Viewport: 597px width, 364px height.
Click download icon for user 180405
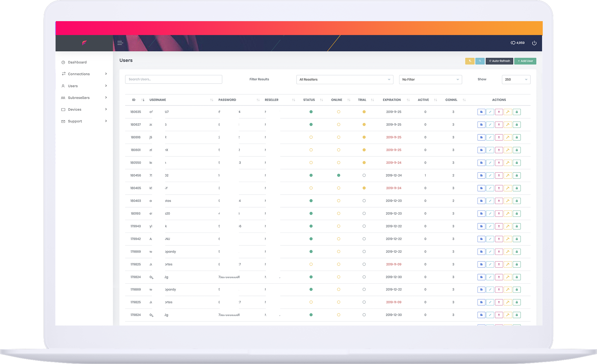click(499, 188)
